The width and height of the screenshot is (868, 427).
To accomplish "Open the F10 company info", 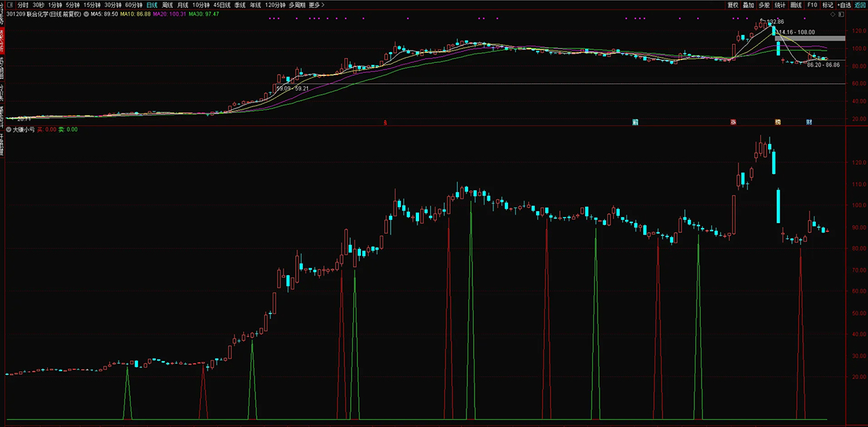I will [x=812, y=4].
